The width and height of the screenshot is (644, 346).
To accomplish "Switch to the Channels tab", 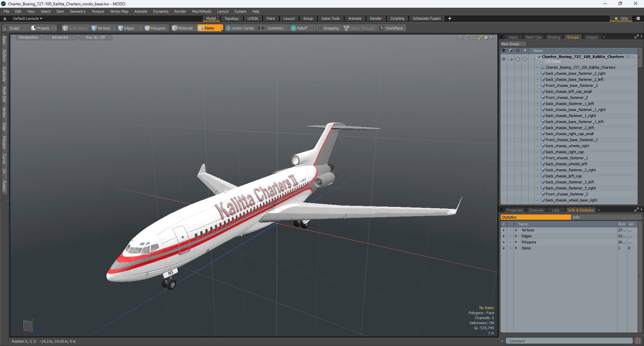I will [536, 210].
